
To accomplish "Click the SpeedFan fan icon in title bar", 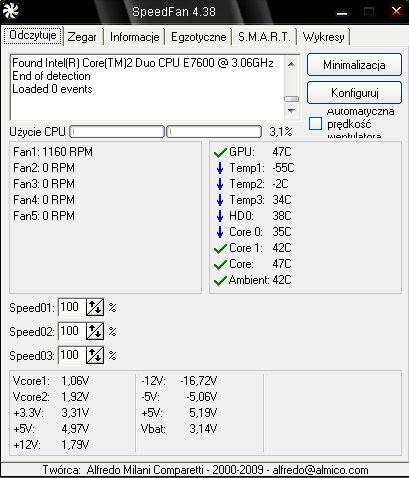I will [10, 11].
